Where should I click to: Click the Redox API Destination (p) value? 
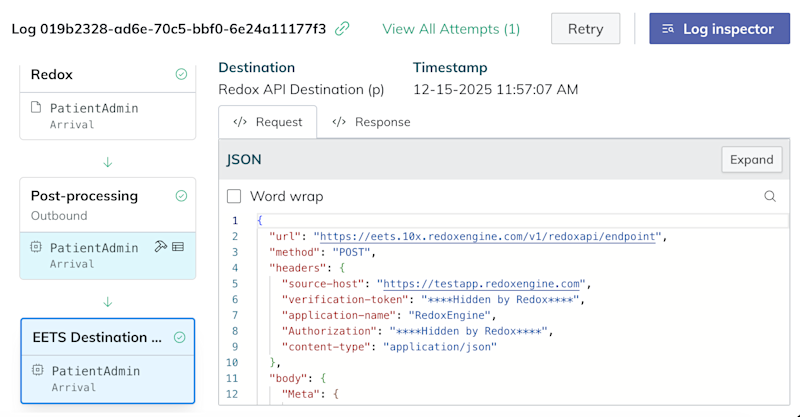[x=301, y=89]
